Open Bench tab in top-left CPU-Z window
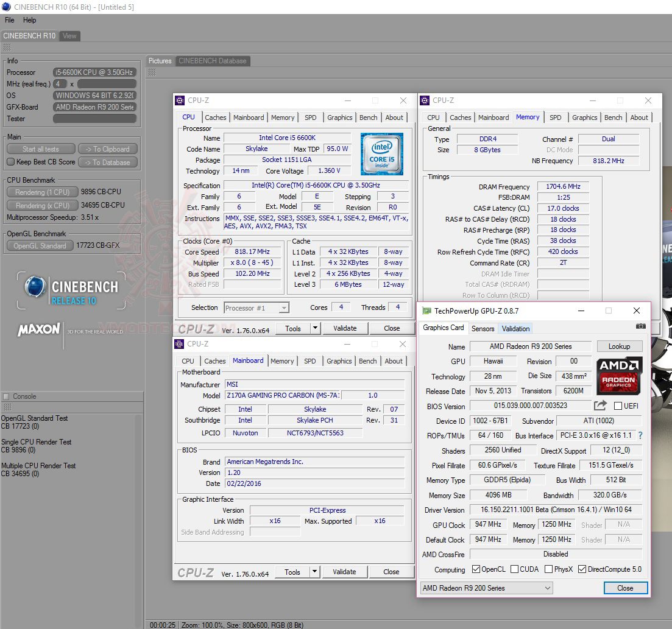 click(x=368, y=118)
